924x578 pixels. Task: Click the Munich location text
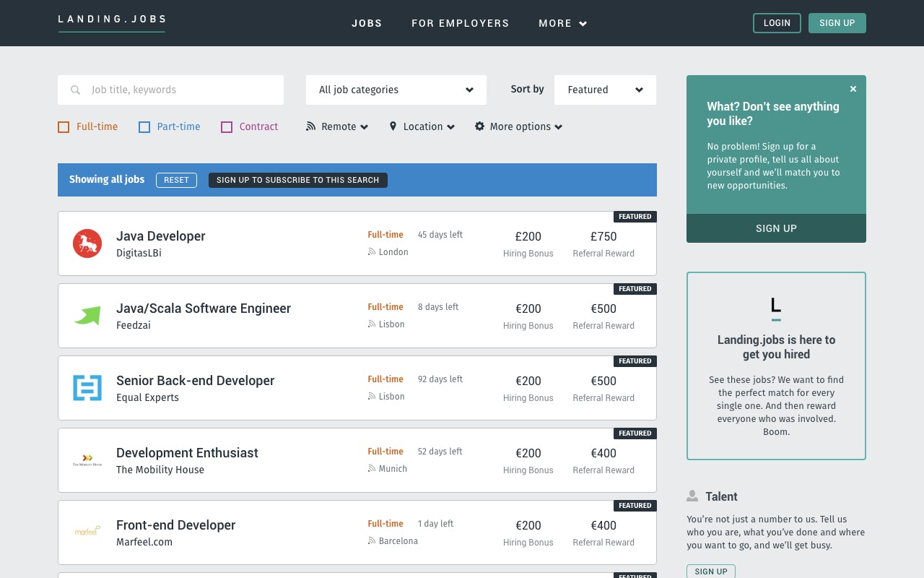pyautogui.click(x=393, y=469)
